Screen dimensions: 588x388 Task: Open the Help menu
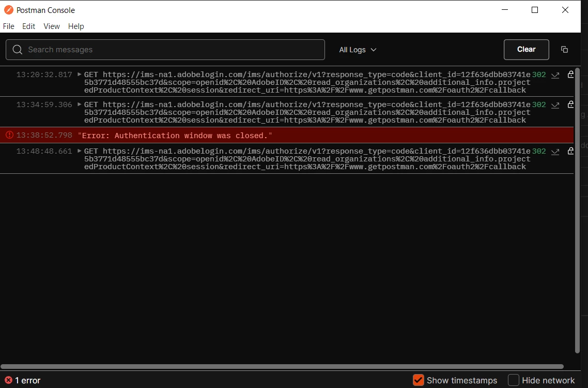tap(76, 26)
